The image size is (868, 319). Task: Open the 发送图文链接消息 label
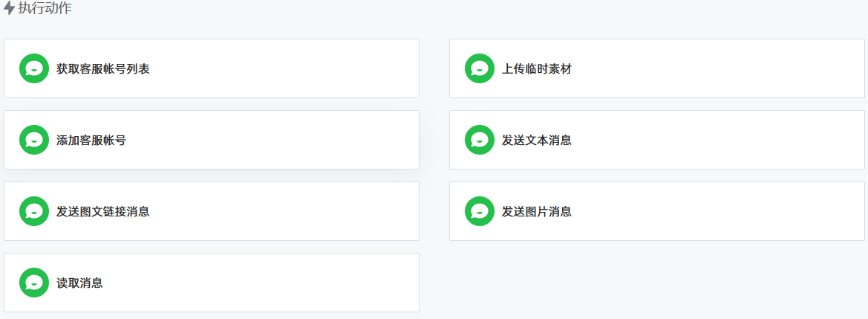103,212
